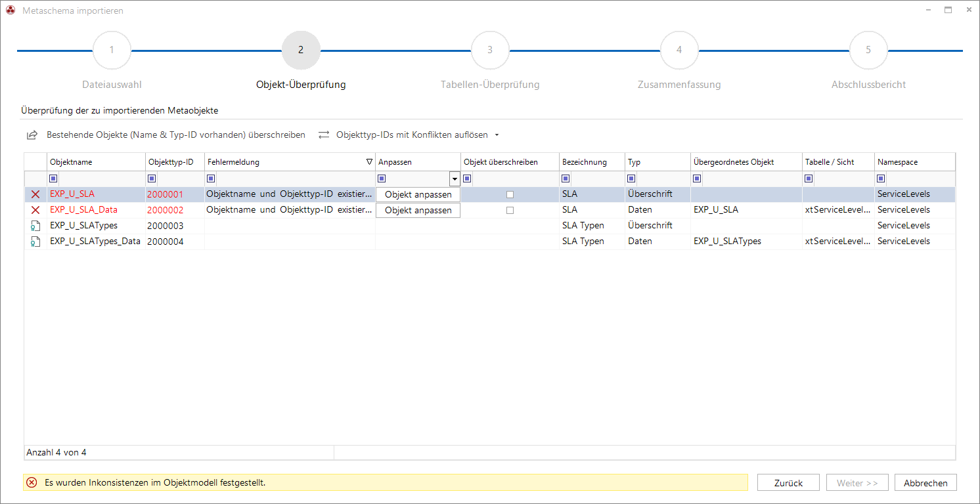Click the document icon beside EXP_U_SLATypes_Data
Image resolution: width=980 pixels, height=504 pixels.
tap(35, 241)
